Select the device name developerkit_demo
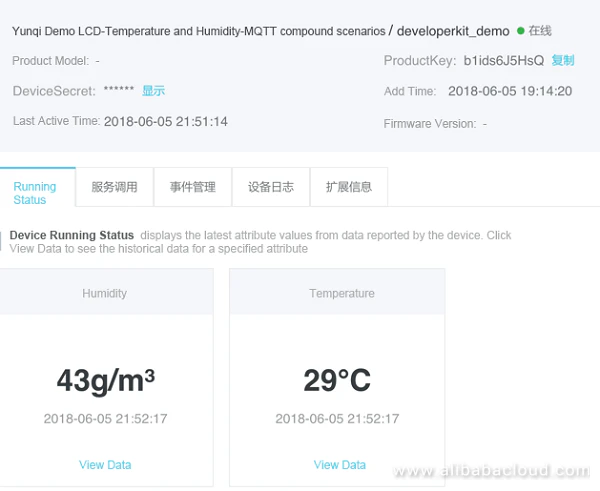 (453, 31)
